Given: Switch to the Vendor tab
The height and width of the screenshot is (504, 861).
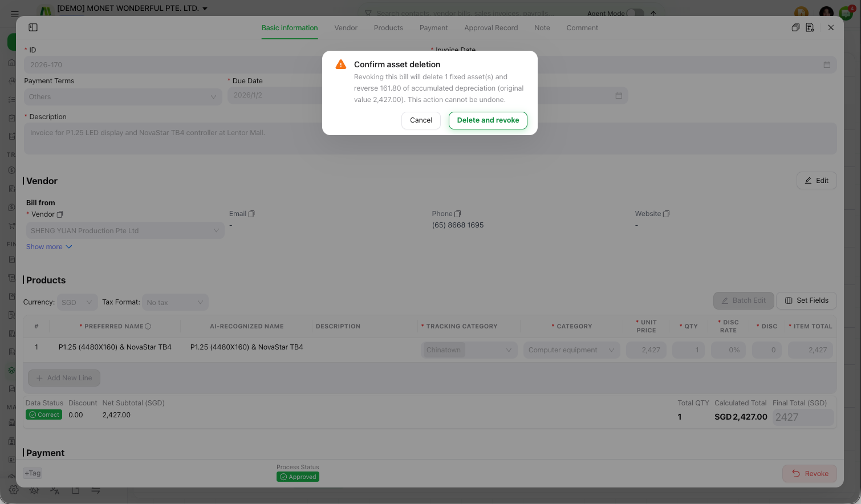Looking at the screenshot, I should [346, 28].
